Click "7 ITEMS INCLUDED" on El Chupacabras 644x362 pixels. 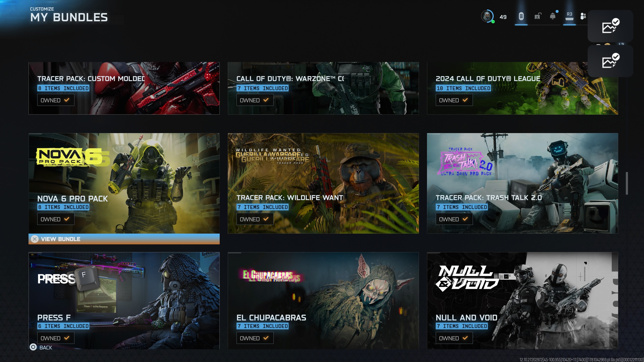pos(262,326)
